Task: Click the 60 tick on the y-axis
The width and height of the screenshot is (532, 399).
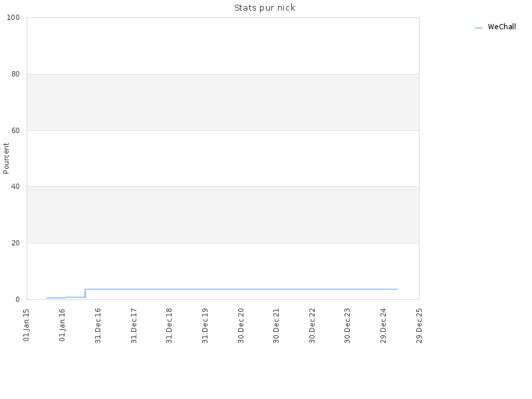Action: 15,130
